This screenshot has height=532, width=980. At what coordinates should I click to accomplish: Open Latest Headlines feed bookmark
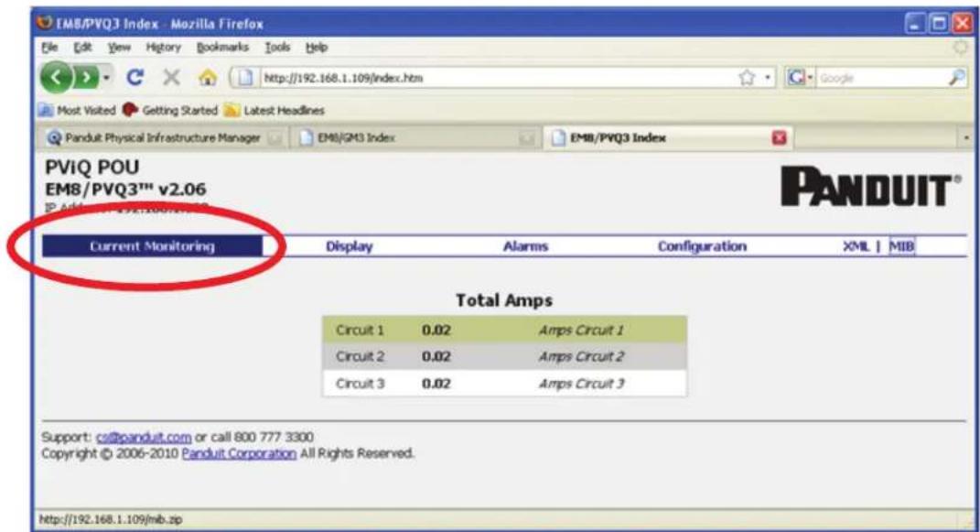pos(275,111)
